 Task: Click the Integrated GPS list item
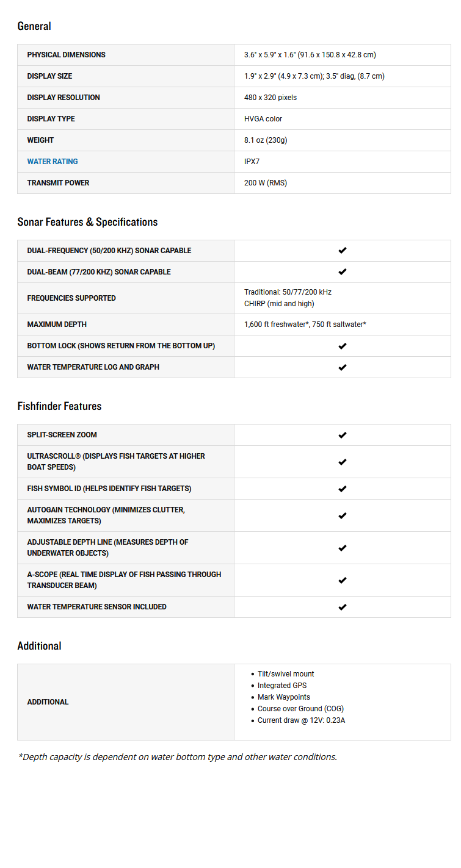[282, 686]
